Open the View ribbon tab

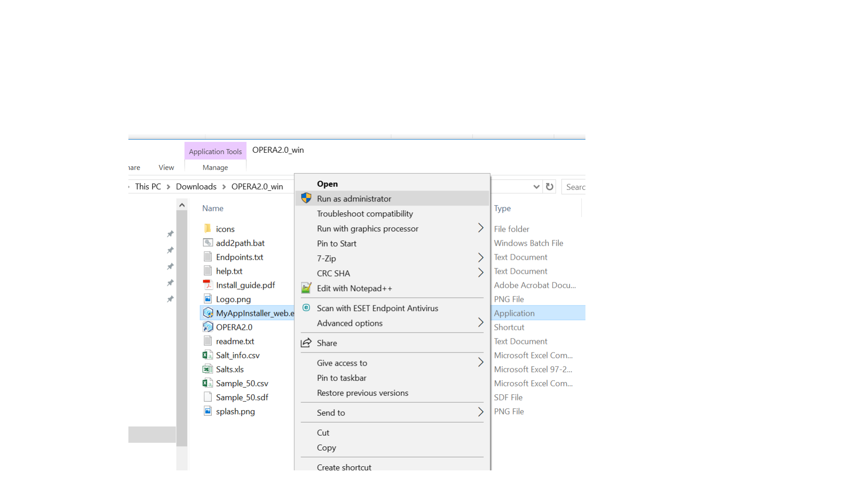[166, 168]
